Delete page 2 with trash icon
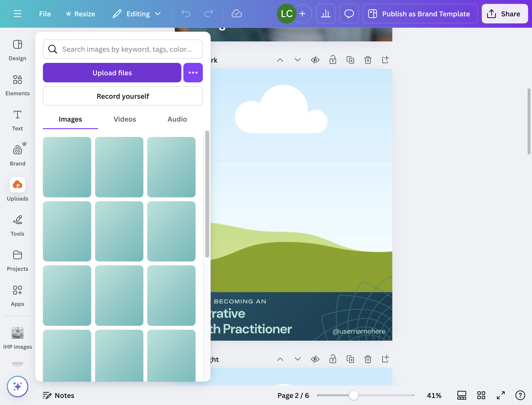Screen dimensions: 532x405 coord(368,60)
